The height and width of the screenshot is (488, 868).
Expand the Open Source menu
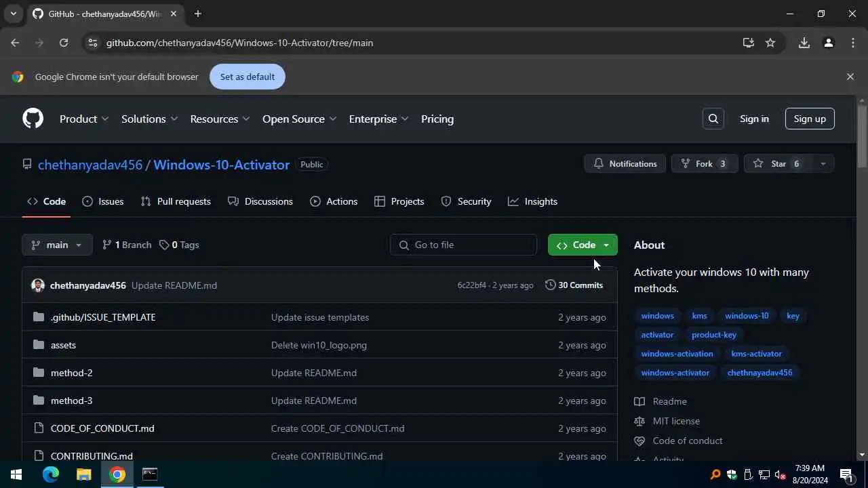(300, 119)
